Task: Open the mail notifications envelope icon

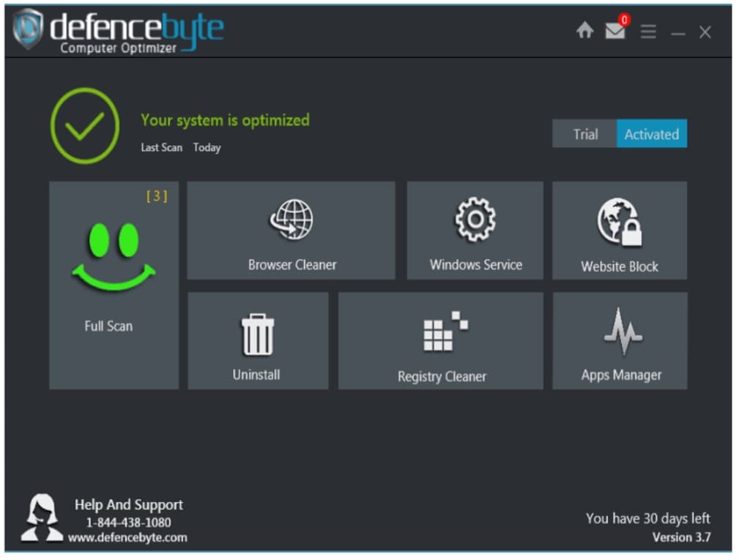Action: (x=614, y=31)
